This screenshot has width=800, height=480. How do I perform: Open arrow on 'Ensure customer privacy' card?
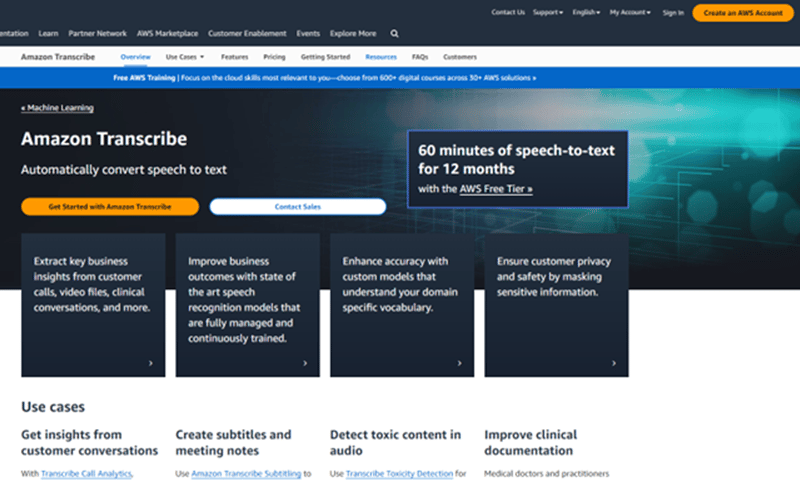(x=614, y=363)
